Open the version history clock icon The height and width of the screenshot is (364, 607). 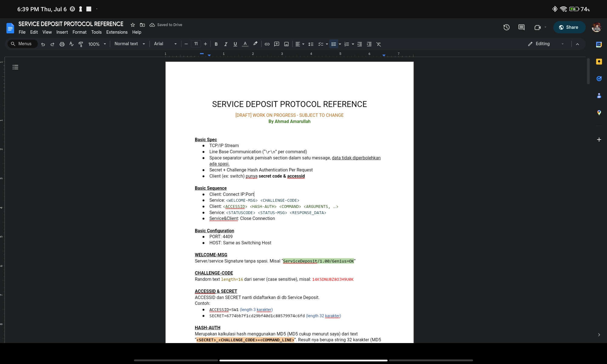(506, 27)
